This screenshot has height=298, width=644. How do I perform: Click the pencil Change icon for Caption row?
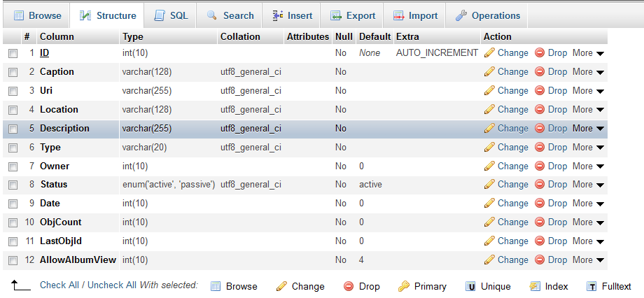489,72
